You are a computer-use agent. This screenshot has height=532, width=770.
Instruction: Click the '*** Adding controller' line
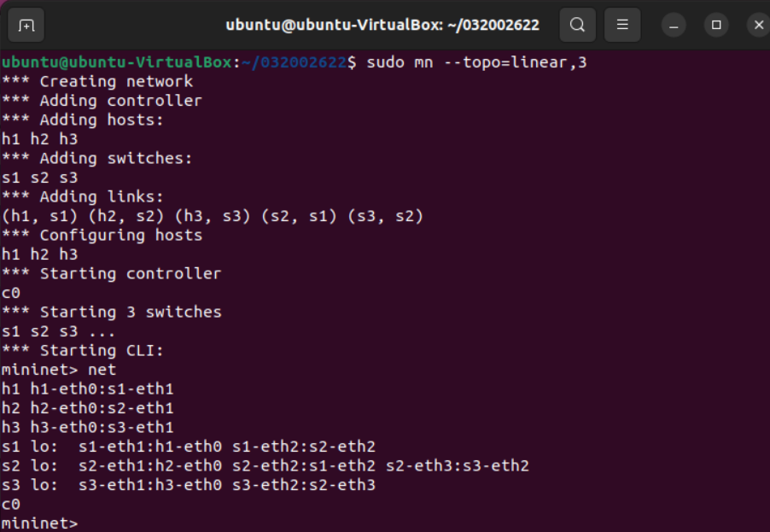coord(102,101)
